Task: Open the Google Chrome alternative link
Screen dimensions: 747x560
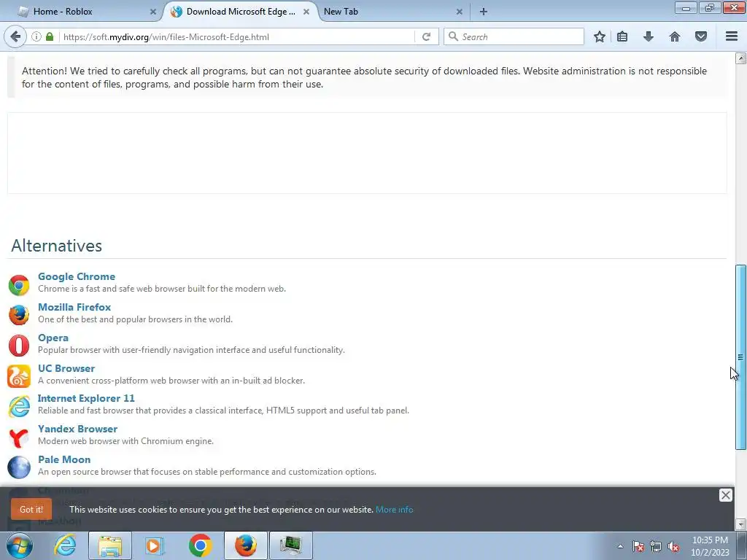Action: pyautogui.click(x=76, y=276)
